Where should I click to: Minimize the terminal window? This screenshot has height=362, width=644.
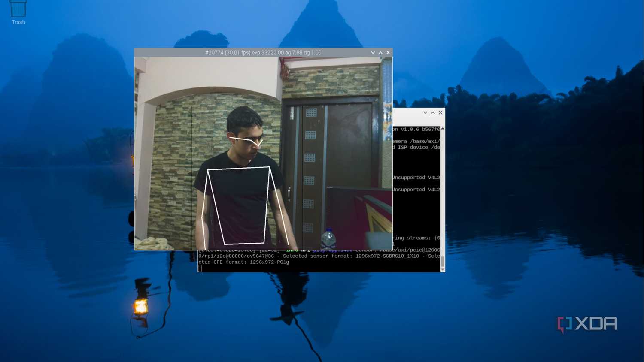pos(425,112)
